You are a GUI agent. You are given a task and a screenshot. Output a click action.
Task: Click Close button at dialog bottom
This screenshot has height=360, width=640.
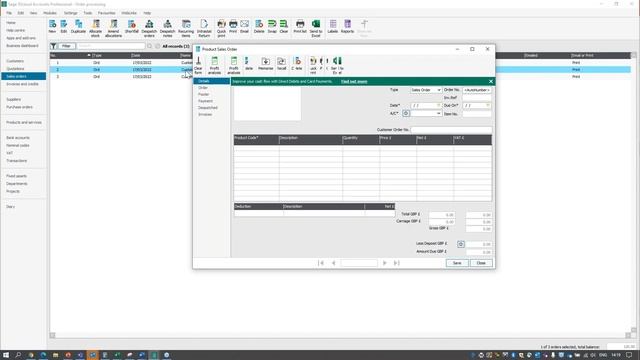coord(481,263)
